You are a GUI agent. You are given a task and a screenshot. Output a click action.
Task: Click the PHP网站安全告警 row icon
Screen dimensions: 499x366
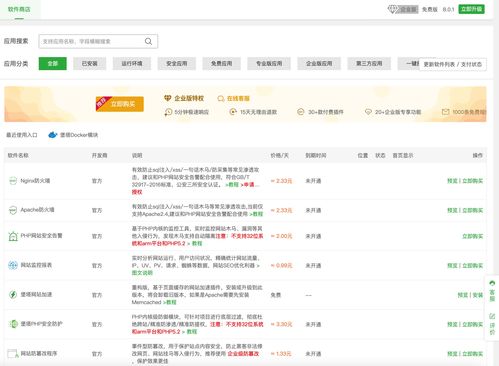click(13, 236)
